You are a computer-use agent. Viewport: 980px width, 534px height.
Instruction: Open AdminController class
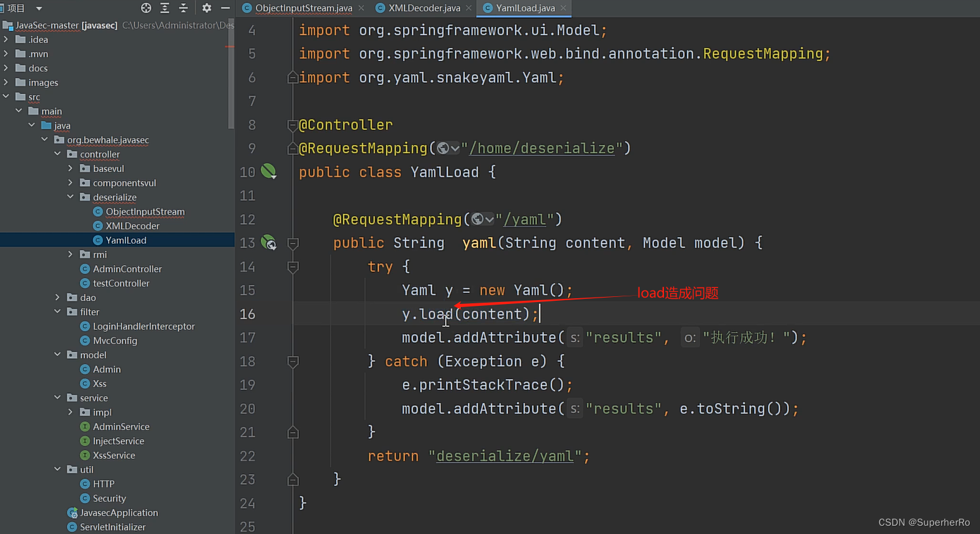(x=127, y=269)
